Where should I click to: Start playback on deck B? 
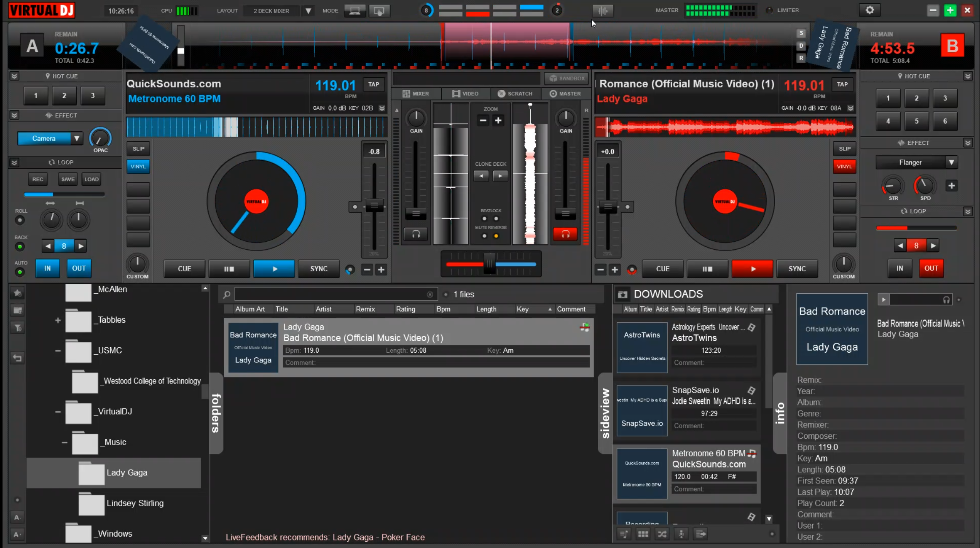point(752,269)
